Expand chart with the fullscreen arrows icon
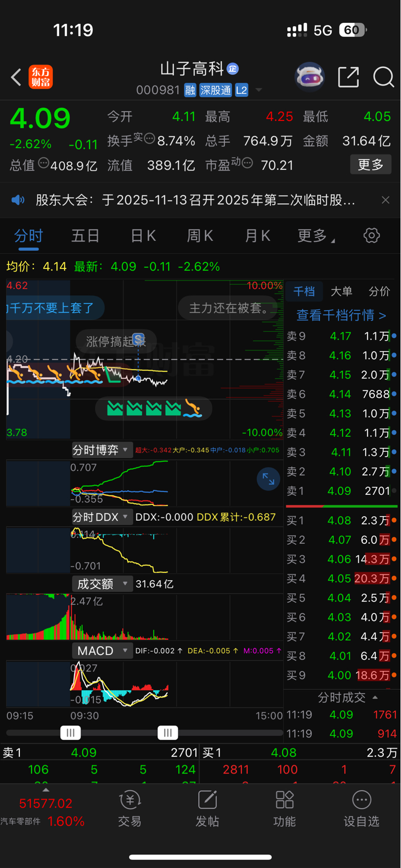This screenshot has height=868, width=401. (269, 479)
